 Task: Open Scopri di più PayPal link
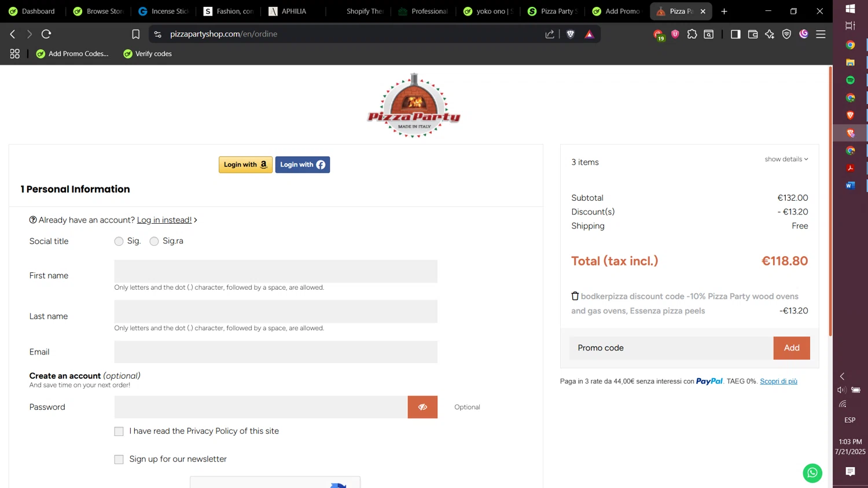778,381
